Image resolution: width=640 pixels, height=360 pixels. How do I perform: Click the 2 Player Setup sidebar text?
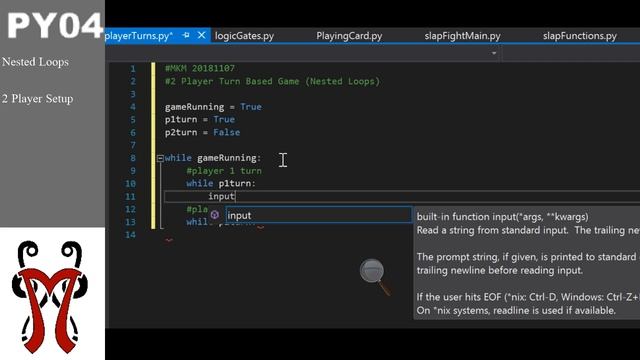click(x=38, y=98)
